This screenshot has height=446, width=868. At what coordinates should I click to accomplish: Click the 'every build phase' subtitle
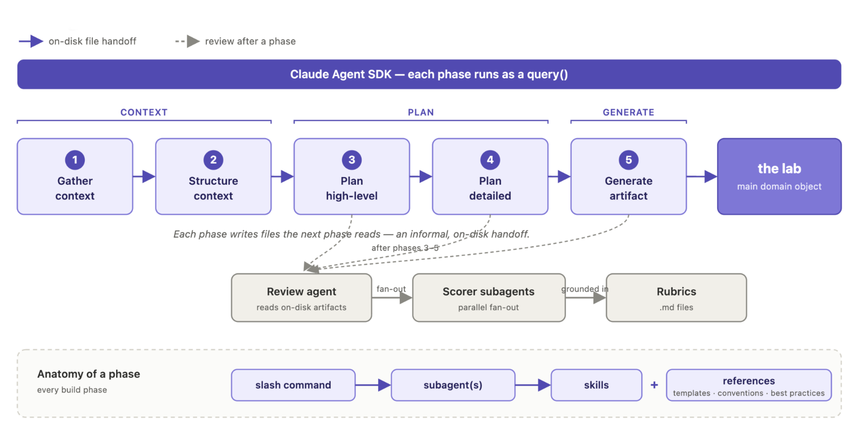tap(72, 390)
